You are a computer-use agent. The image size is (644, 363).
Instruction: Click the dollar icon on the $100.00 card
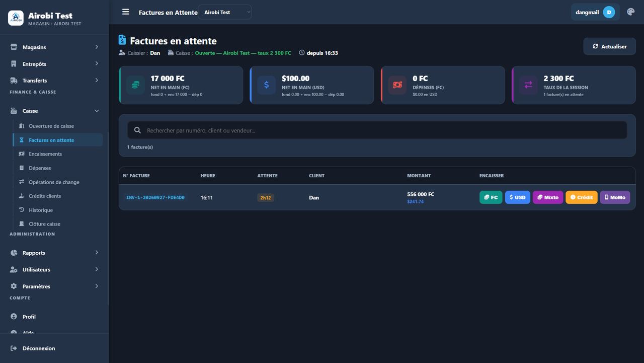(266, 85)
